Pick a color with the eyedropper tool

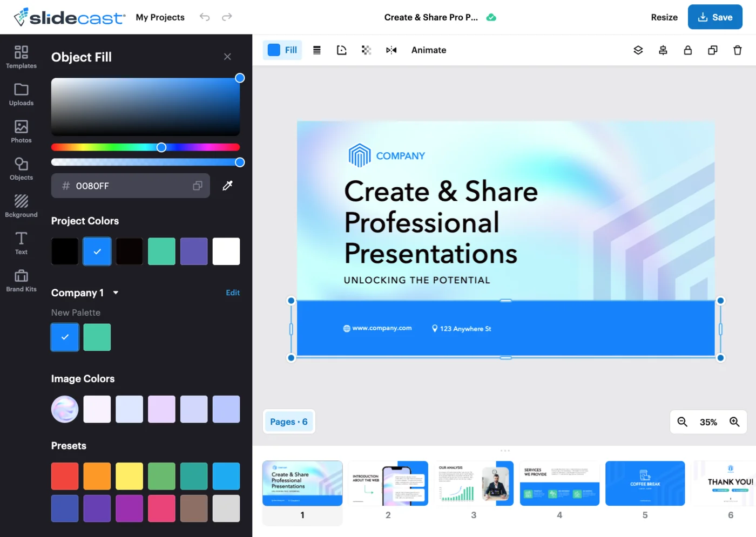coord(227,185)
